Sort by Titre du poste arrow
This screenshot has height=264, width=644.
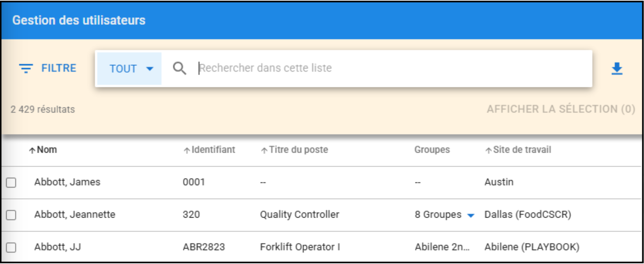click(x=264, y=151)
